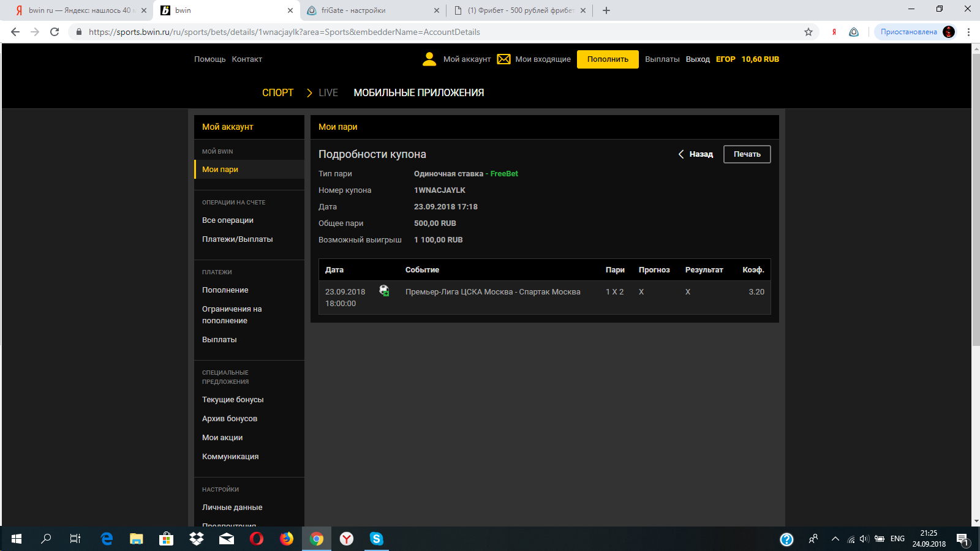Open the СПОРТ section
This screenshot has height=551, width=980.
point(277,92)
